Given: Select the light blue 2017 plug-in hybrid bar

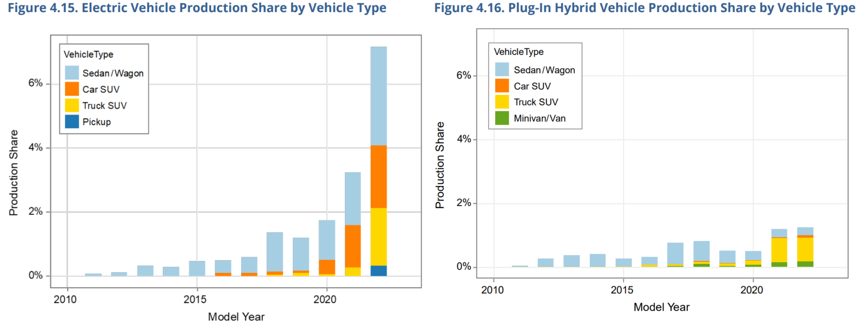Looking at the screenshot, I should 675,253.
